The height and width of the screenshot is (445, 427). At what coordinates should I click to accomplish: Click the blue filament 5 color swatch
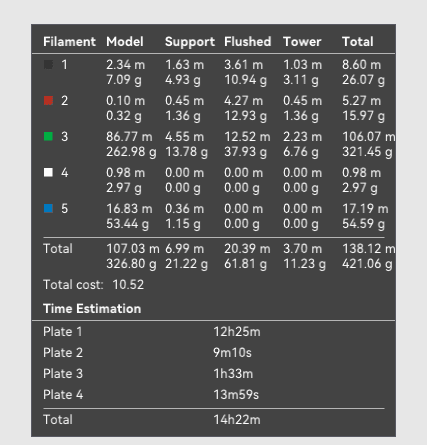pyautogui.click(x=48, y=208)
